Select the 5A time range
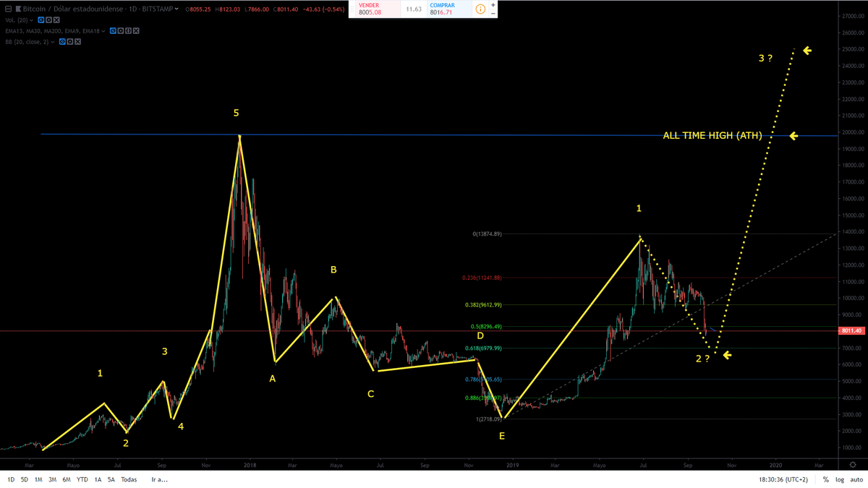This screenshot has width=868, height=488. click(111, 479)
